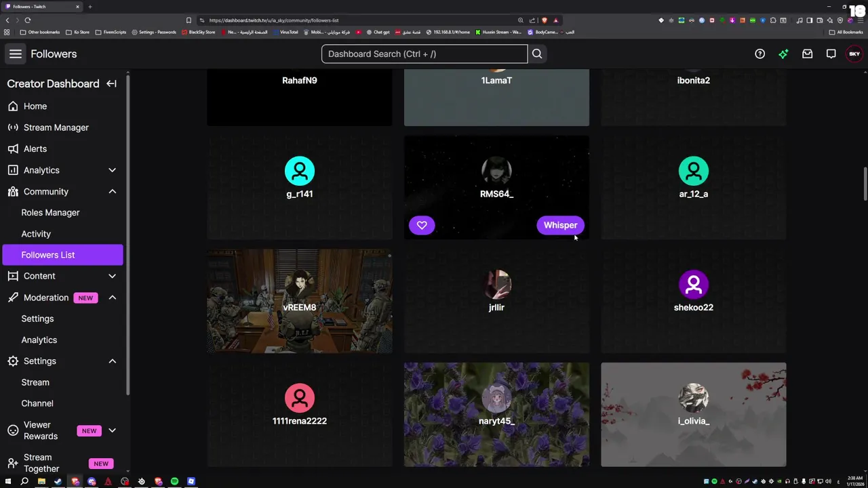Click the ar_12_a username text
This screenshot has width=868, height=488.
pos(693,194)
